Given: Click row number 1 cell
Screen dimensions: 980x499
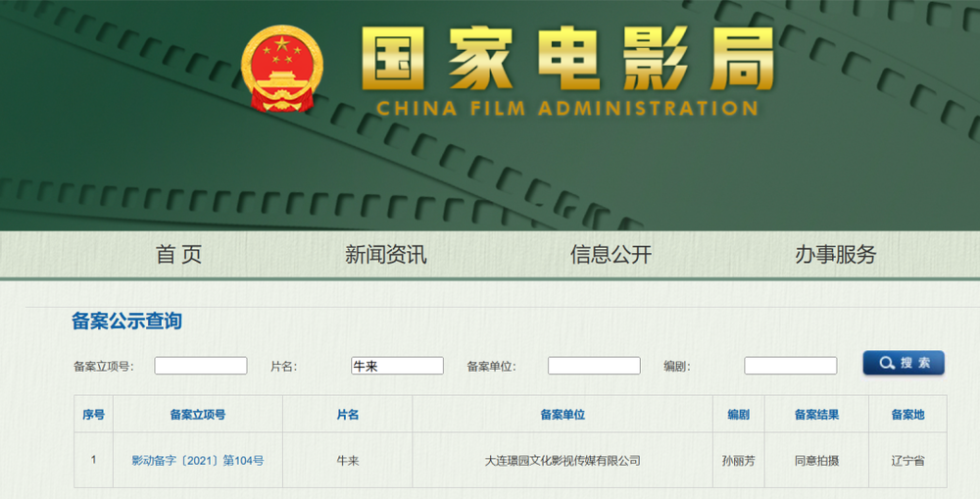Looking at the screenshot, I should point(94,460).
